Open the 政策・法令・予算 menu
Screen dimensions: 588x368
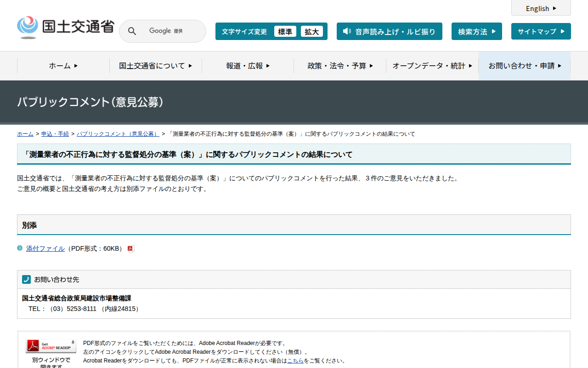(x=340, y=66)
